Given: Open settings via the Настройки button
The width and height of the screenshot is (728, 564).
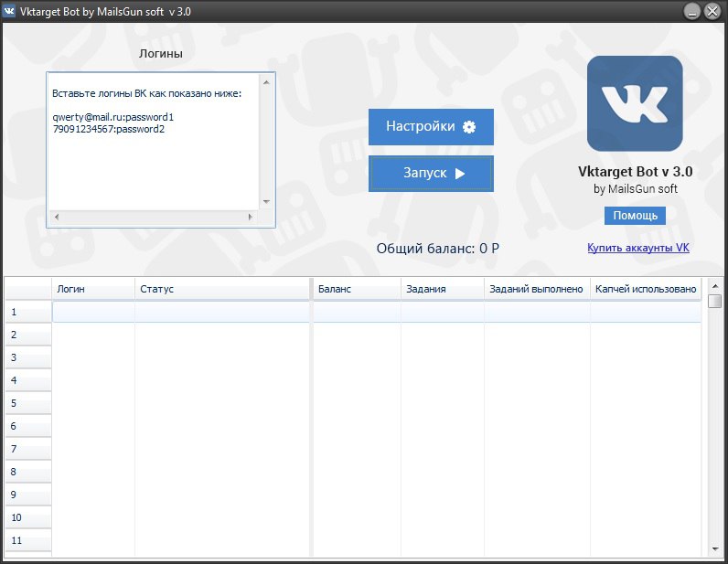Looking at the screenshot, I should pos(431,127).
